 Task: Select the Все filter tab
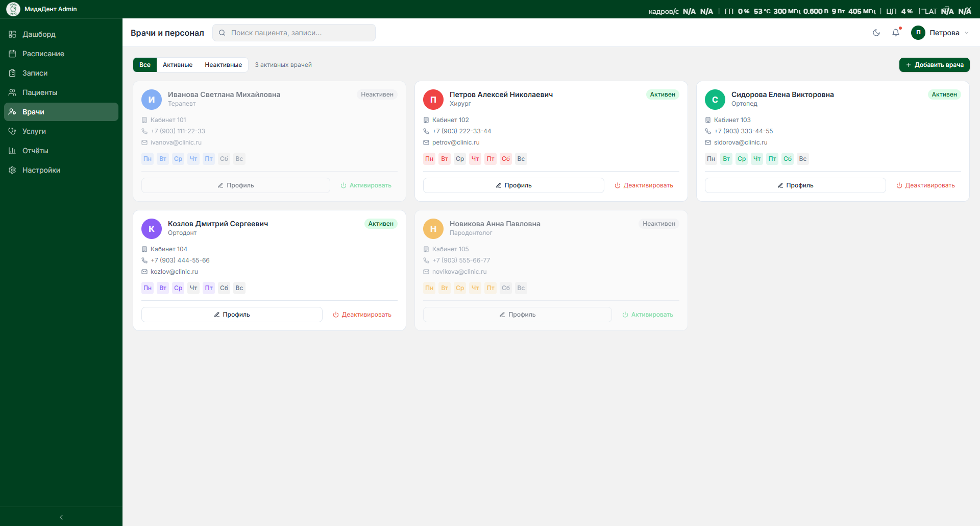click(145, 65)
